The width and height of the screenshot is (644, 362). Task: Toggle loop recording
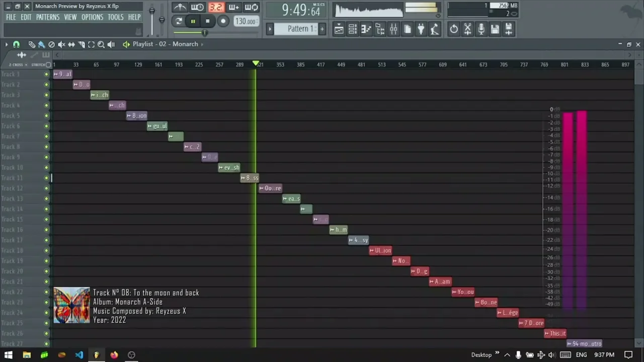pos(251,7)
